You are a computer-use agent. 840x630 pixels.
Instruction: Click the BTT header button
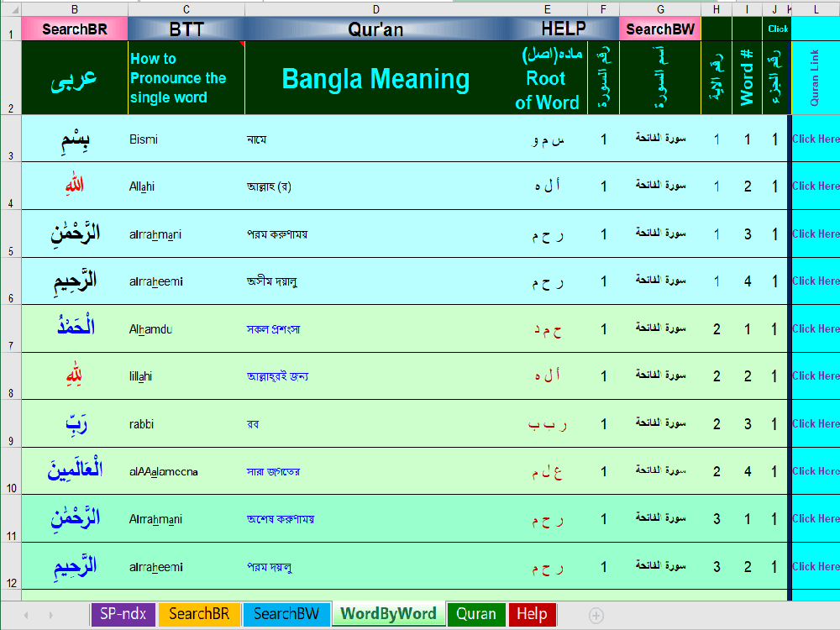(x=186, y=29)
